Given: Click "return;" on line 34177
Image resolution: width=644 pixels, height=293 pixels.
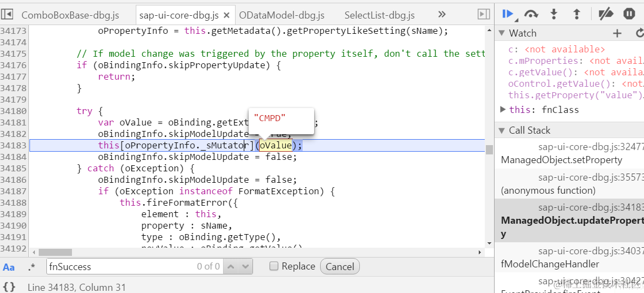Looking at the screenshot, I should pyautogui.click(x=116, y=76).
